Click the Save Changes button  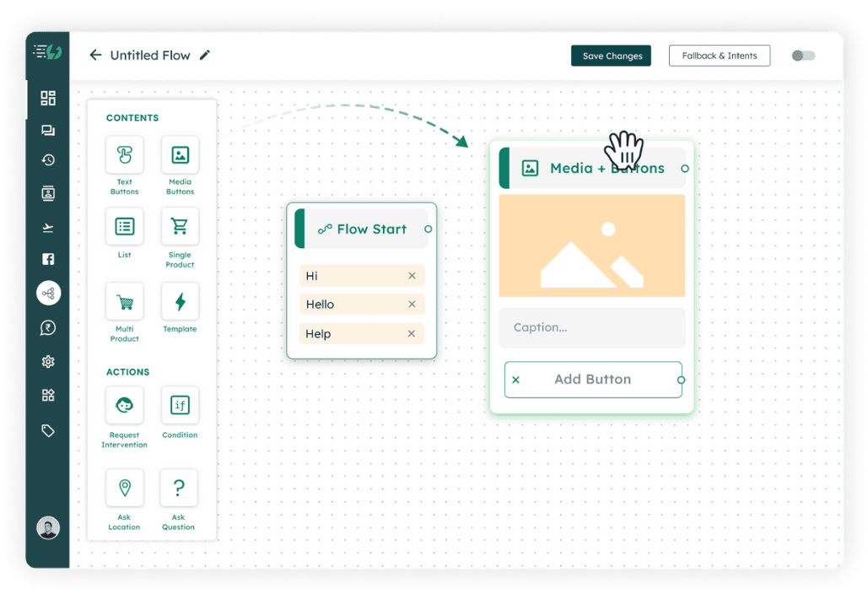[612, 56]
